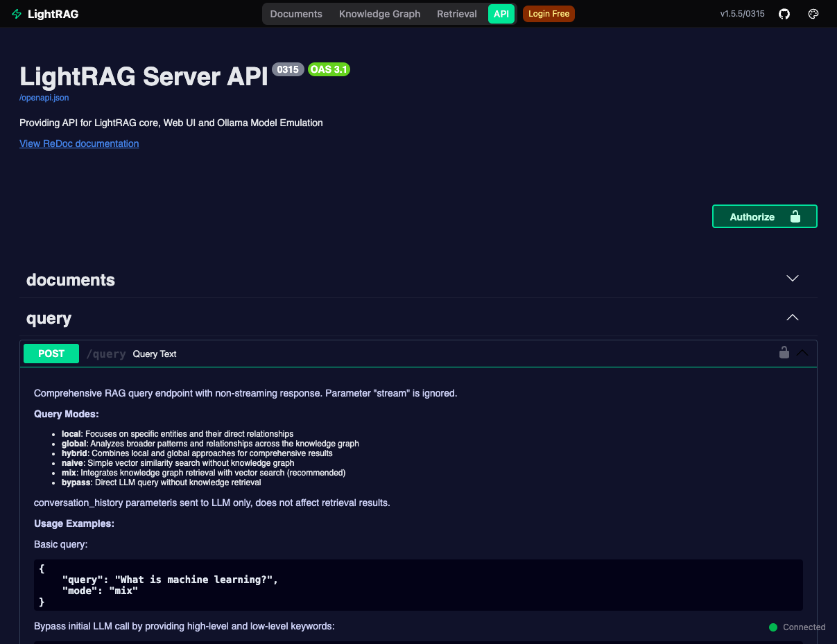
Task: Click the padlock icon on POST /query row
Action: click(784, 353)
